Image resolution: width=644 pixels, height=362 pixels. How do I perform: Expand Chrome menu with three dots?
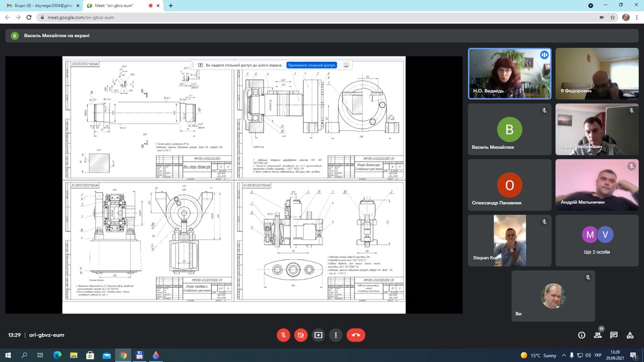coord(637,17)
